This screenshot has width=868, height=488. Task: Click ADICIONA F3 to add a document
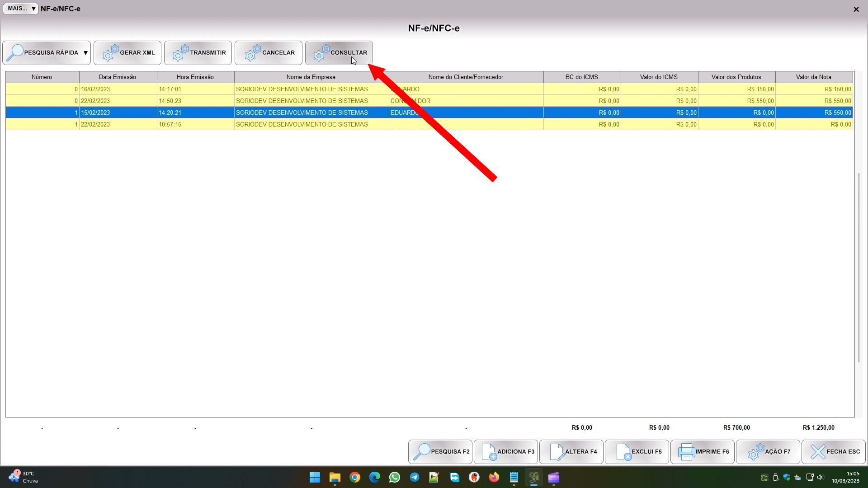[506, 452]
